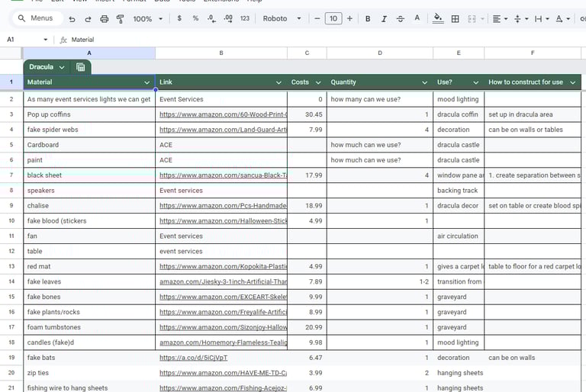
Task: Click the Redo arrow icon
Action: tap(88, 19)
